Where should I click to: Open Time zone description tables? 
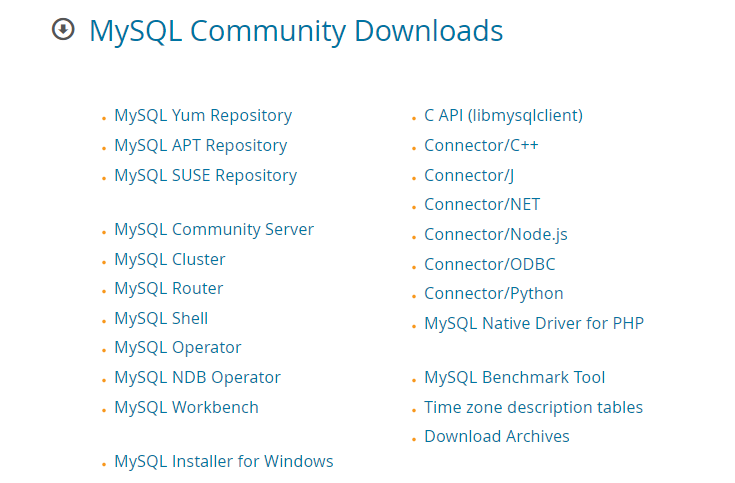pyautogui.click(x=533, y=408)
